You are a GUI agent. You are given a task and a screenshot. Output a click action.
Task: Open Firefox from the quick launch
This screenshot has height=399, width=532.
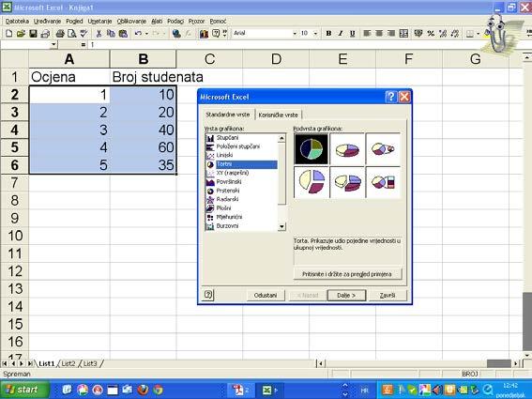coord(143,390)
